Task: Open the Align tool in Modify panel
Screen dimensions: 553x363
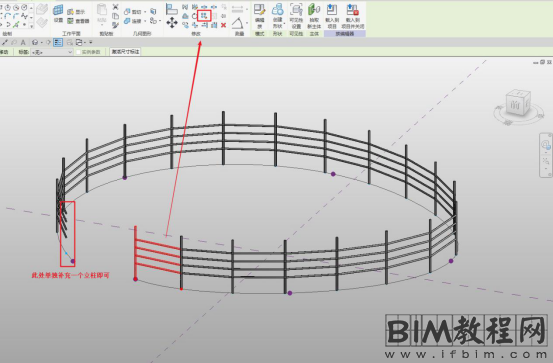Action: click(171, 9)
